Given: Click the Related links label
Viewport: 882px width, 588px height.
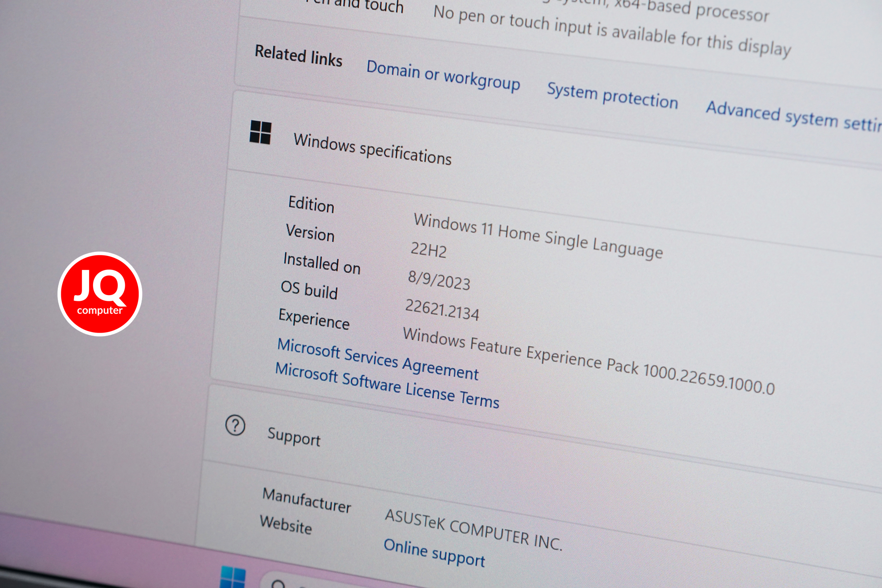Looking at the screenshot, I should coord(299,56).
